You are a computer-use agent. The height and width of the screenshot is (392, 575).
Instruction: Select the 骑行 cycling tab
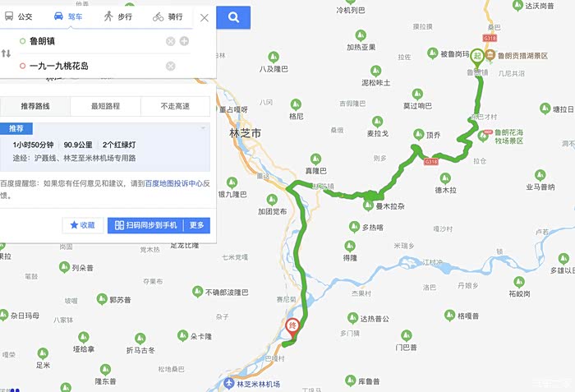[168, 16]
